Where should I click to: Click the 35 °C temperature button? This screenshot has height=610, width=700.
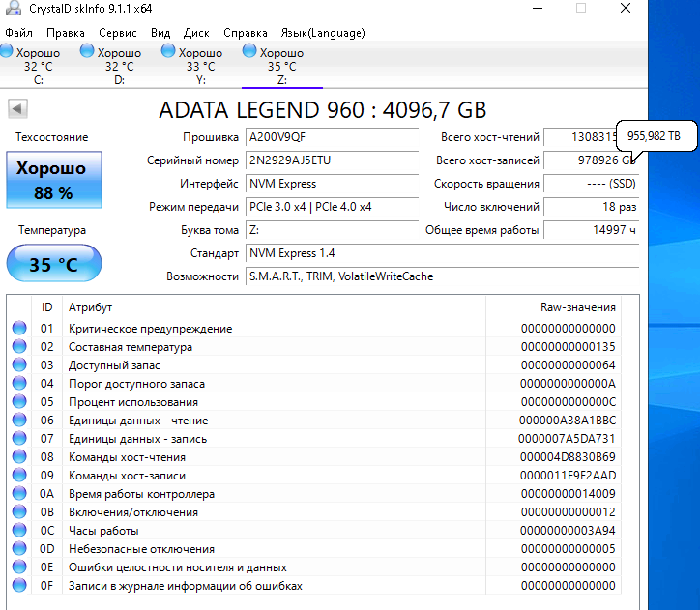(54, 263)
